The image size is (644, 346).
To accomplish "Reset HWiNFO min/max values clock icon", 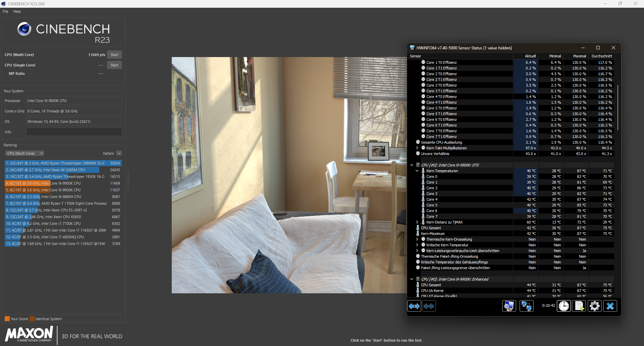I will (564, 306).
